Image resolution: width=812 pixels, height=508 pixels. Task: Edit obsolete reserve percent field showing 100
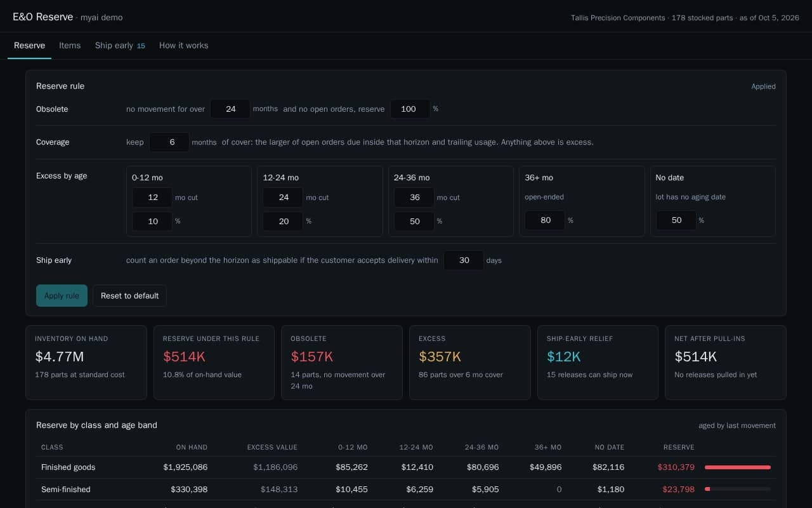pyautogui.click(x=410, y=109)
